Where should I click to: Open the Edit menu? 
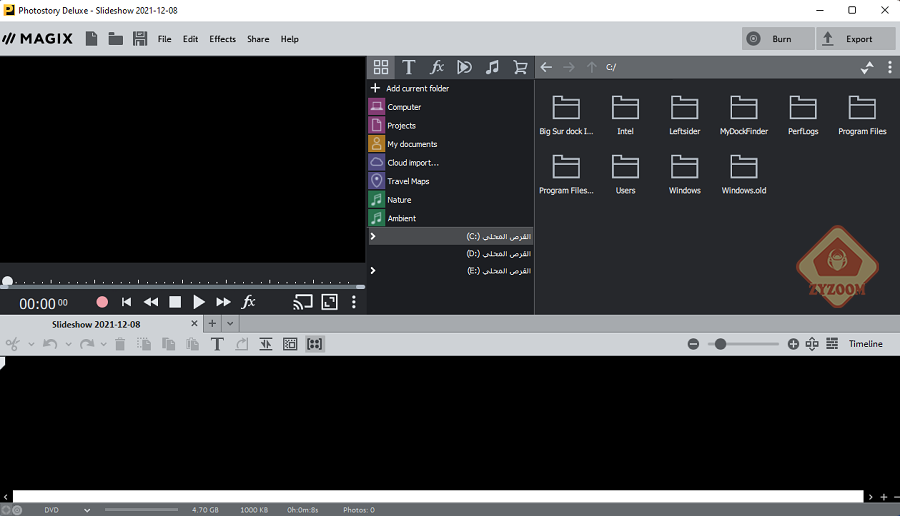(191, 39)
